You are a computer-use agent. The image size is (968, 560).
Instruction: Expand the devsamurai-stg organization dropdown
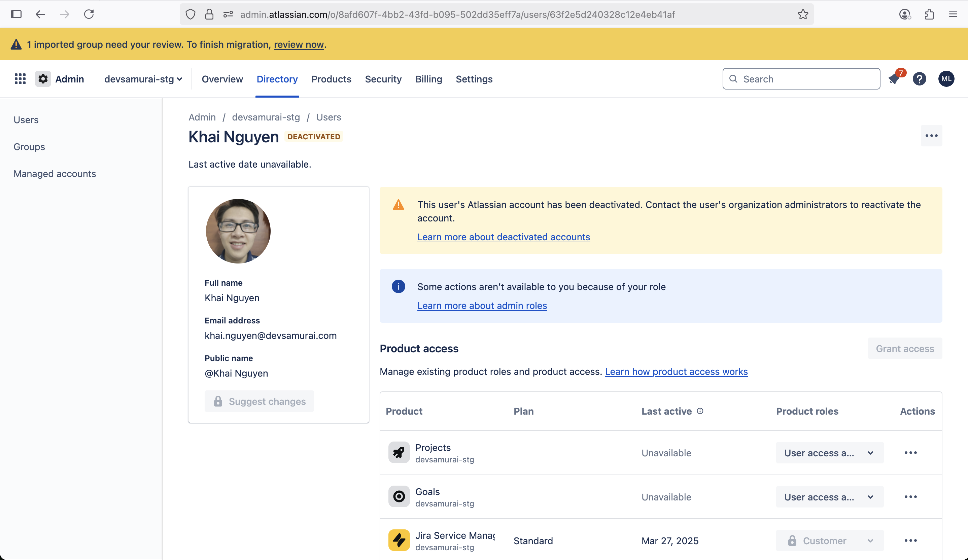(x=143, y=79)
